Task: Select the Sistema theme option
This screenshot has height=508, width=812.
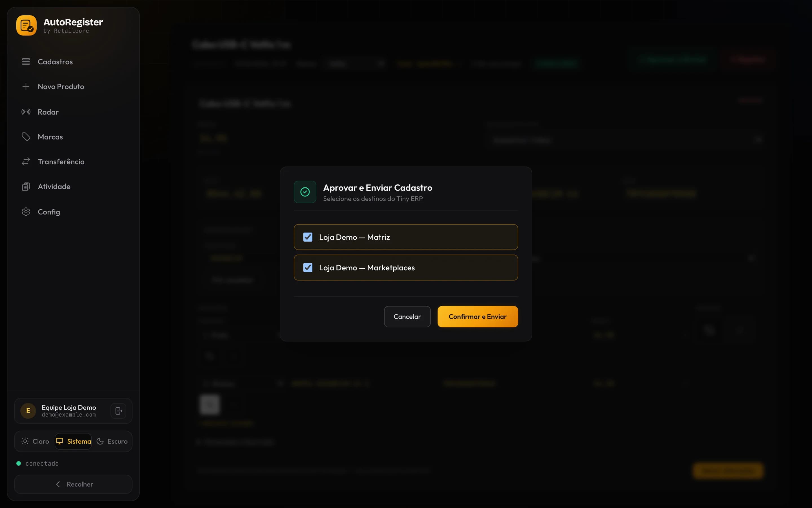Action: tap(74, 441)
